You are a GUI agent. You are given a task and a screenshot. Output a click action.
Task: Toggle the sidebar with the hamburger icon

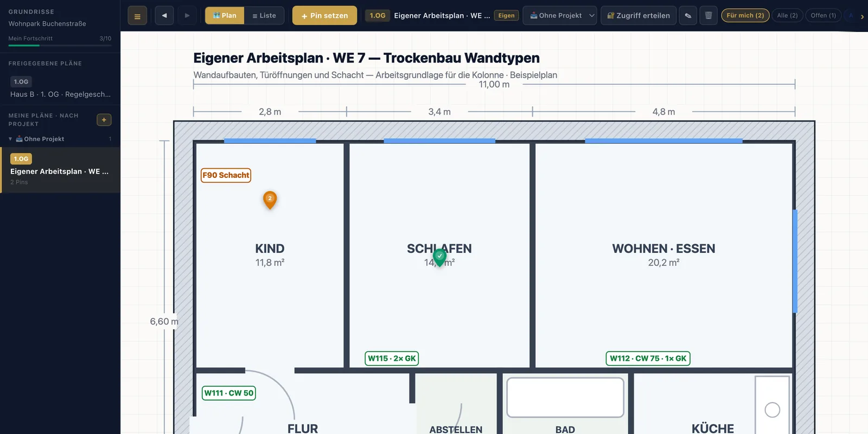137,16
